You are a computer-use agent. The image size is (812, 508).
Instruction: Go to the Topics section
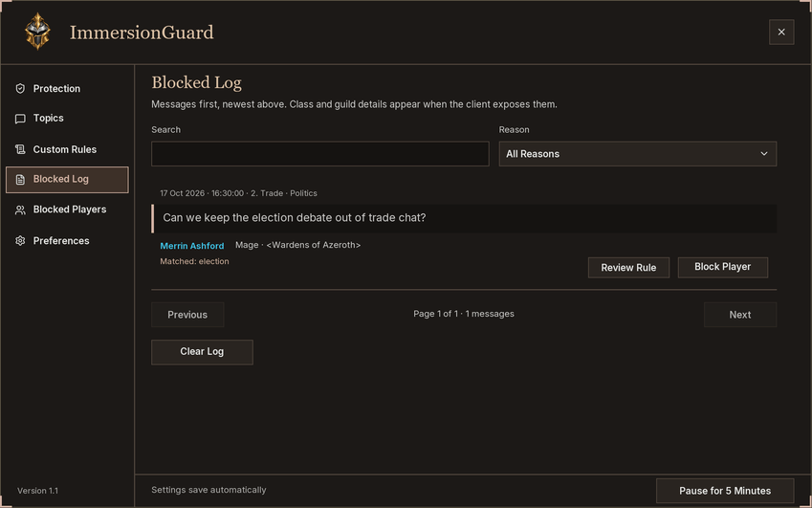pos(67,118)
